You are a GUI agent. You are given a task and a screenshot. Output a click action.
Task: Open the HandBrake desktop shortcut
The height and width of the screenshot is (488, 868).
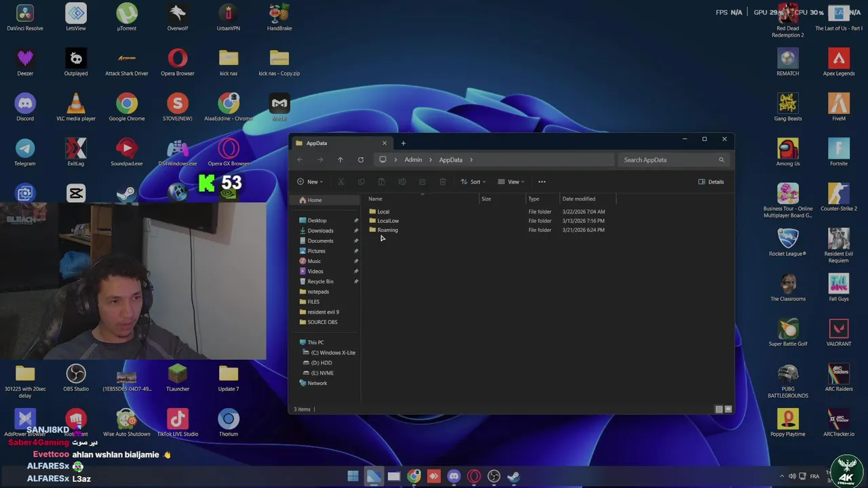click(279, 18)
